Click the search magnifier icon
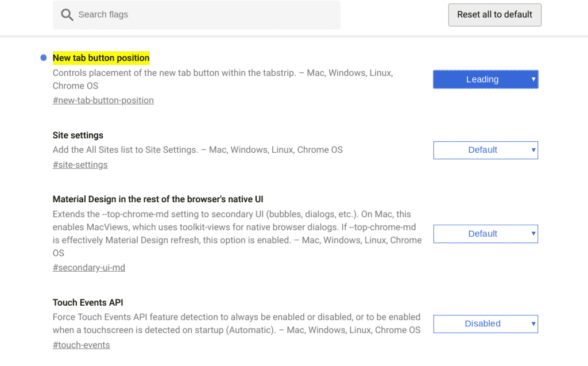588x366 pixels. [x=67, y=14]
